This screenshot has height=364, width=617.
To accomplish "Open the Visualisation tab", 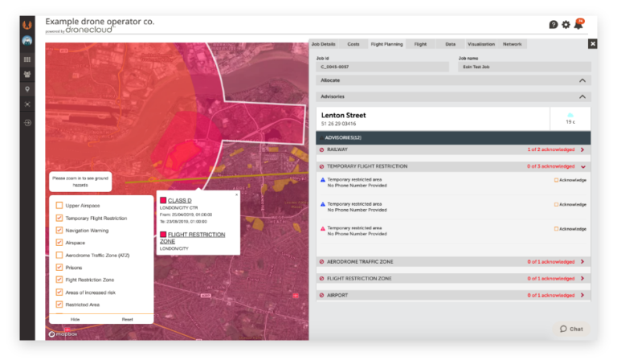I will click(x=481, y=44).
